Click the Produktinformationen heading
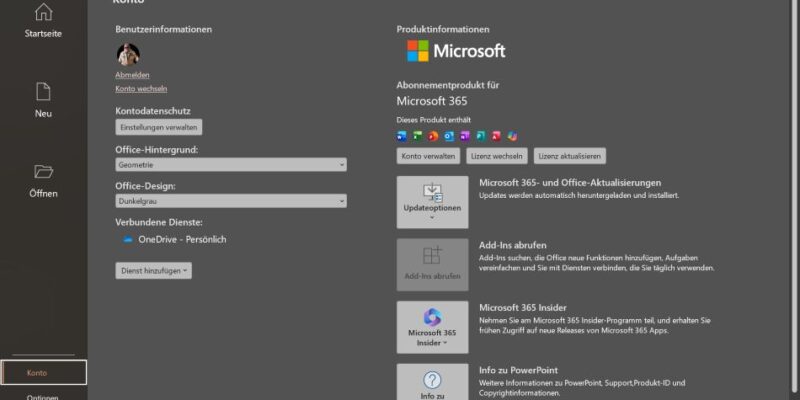This screenshot has width=800, height=400. tap(443, 30)
